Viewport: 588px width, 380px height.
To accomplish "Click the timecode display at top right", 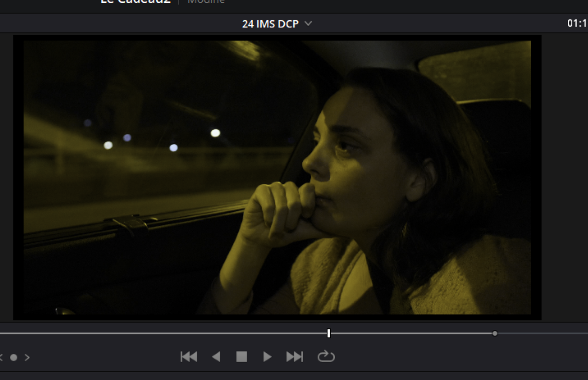I will tap(577, 23).
